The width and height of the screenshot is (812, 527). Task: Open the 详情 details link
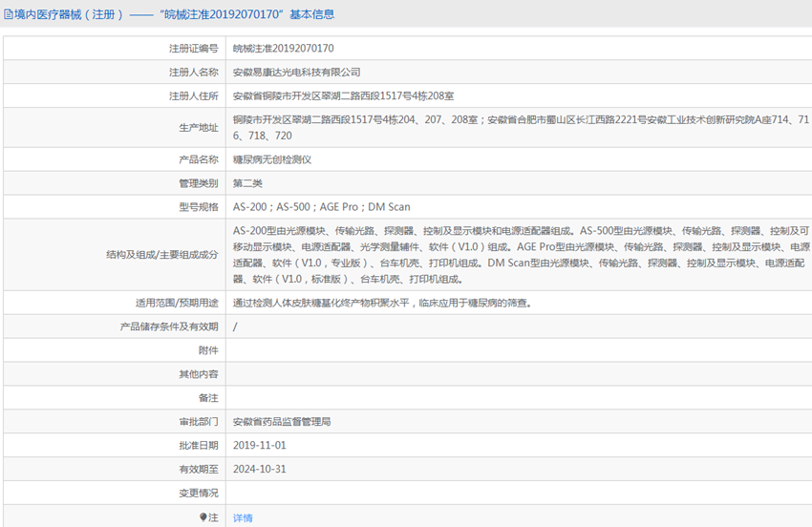click(243, 517)
